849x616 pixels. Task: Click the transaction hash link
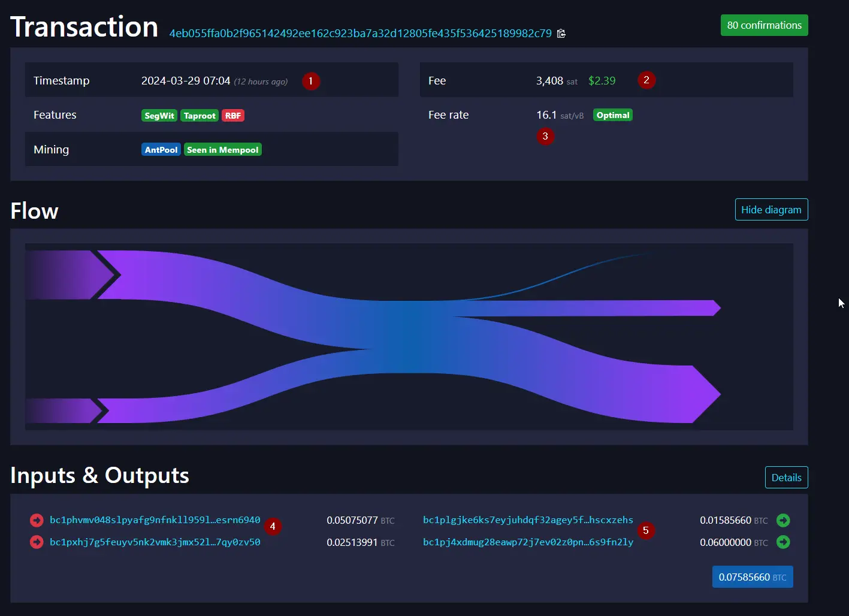pos(360,34)
